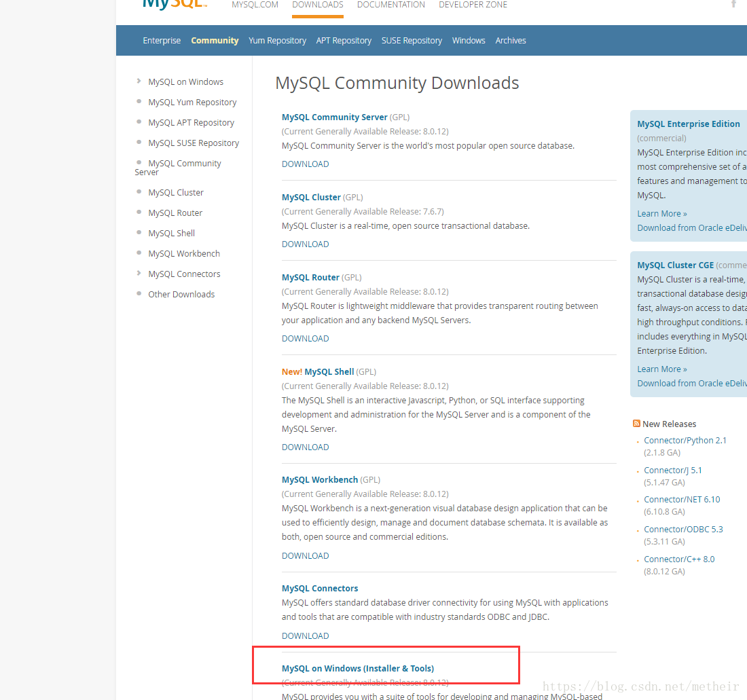Select MySQL on Windows in the sidebar
The height and width of the screenshot is (700, 747).
click(x=186, y=82)
